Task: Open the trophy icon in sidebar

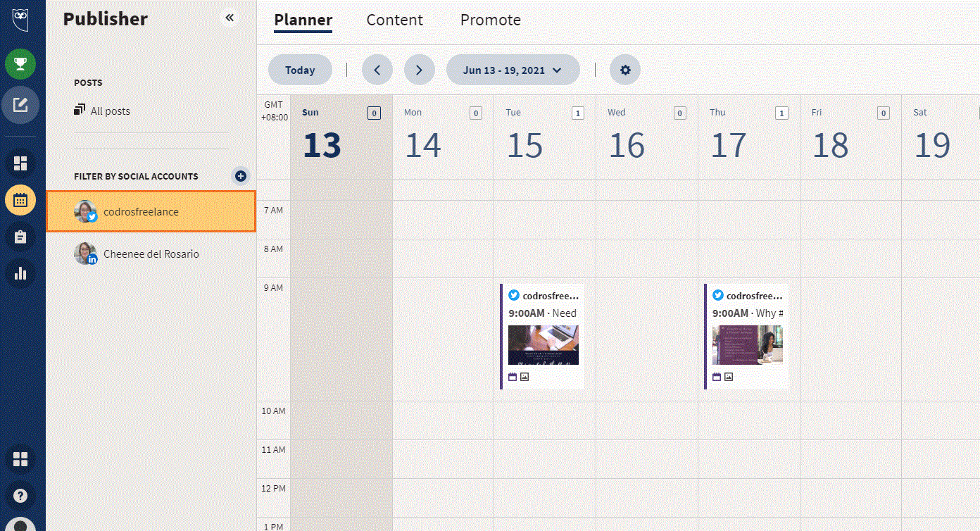Action: pyautogui.click(x=20, y=65)
